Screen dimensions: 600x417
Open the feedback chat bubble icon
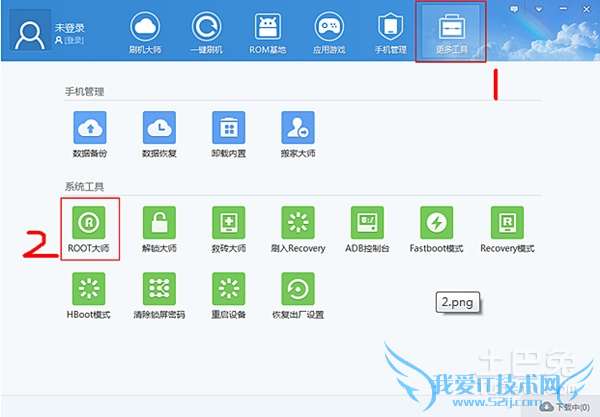point(514,9)
